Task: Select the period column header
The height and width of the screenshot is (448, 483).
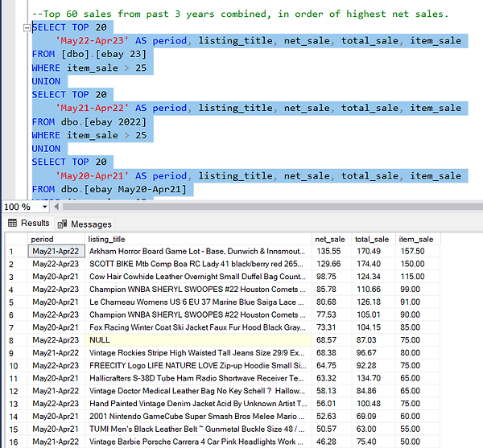Action: click(56, 239)
